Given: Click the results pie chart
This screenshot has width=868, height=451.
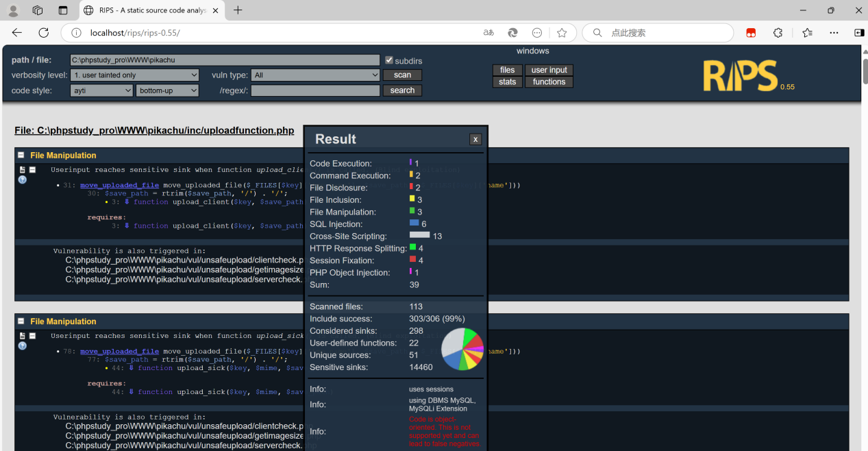Looking at the screenshot, I should 463,349.
